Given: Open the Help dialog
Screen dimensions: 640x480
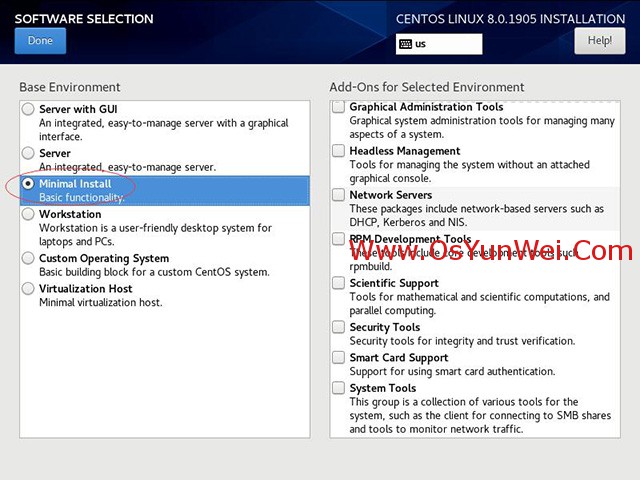Looking at the screenshot, I should tap(599, 41).
